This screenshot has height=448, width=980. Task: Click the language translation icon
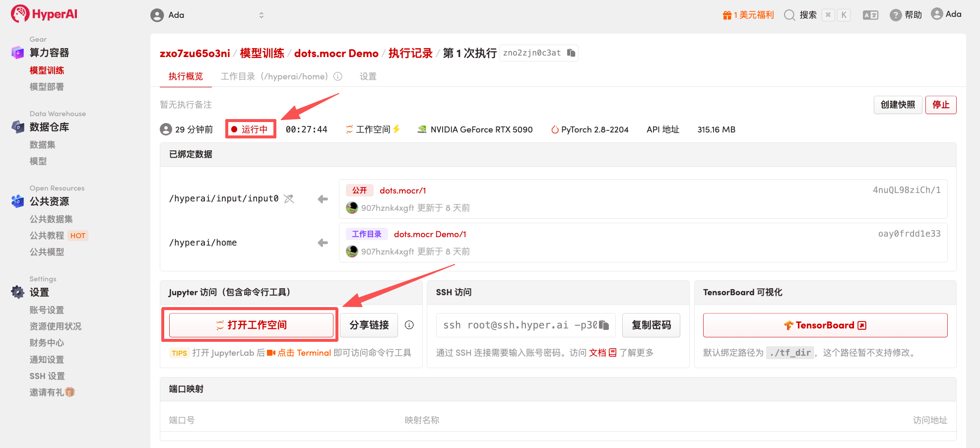click(870, 15)
